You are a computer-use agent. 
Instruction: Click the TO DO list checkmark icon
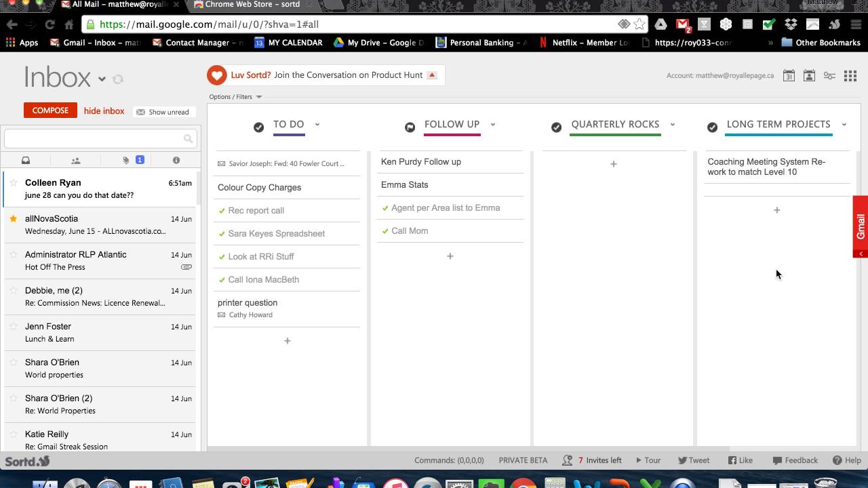click(x=258, y=127)
